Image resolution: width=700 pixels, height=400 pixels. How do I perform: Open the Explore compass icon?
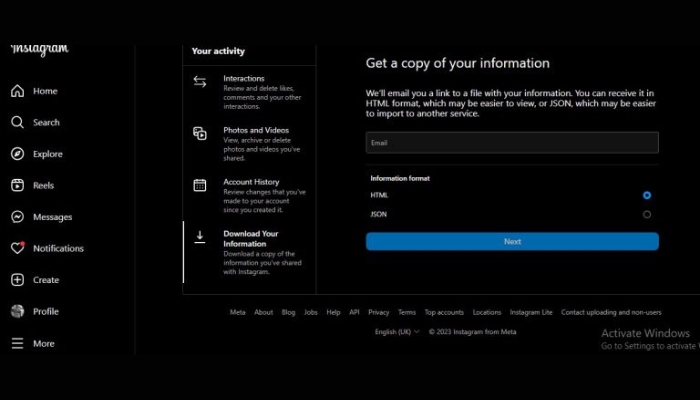[17, 154]
